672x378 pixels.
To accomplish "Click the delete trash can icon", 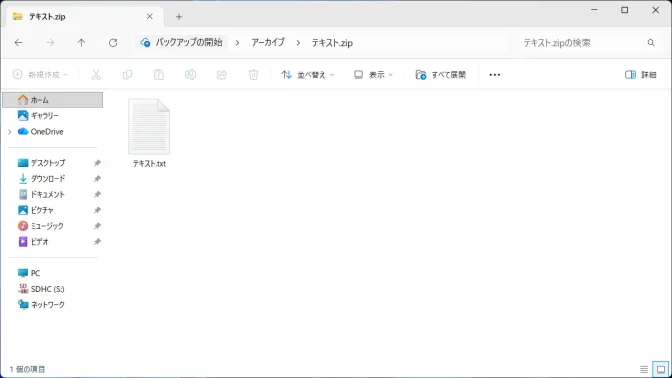I will 253,75.
